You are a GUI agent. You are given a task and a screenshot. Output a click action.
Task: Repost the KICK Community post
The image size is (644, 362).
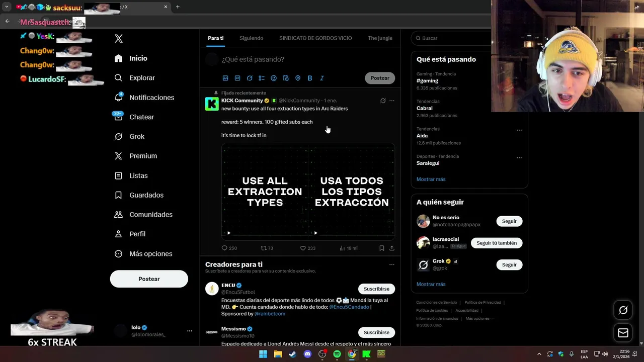[267, 248]
